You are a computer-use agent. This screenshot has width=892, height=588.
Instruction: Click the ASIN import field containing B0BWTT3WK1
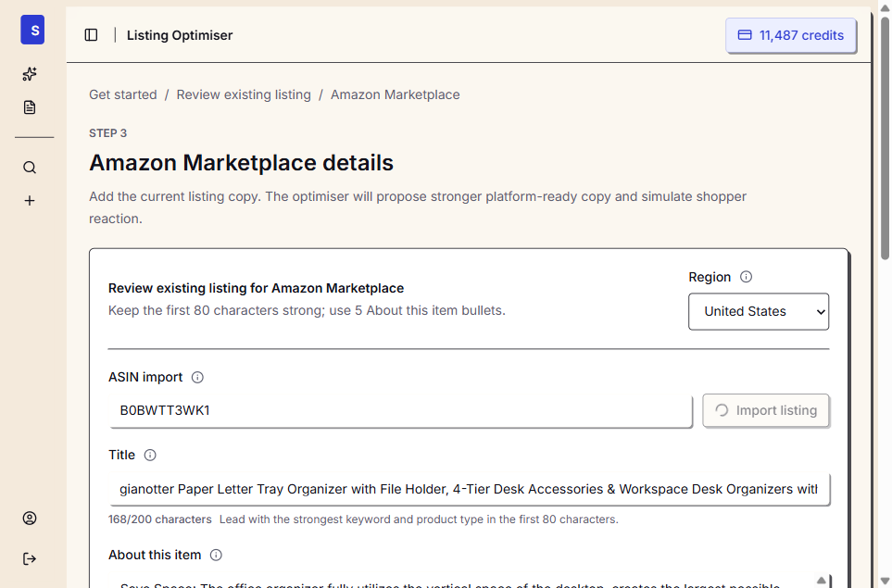click(x=400, y=410)
